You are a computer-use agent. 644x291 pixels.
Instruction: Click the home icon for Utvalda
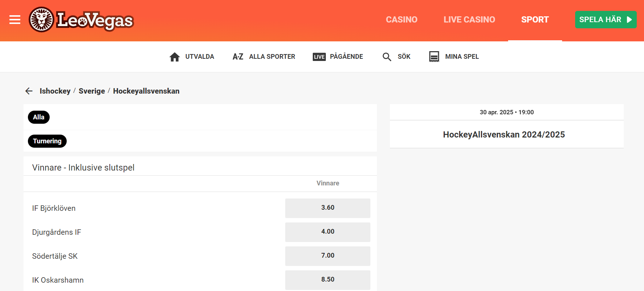coord(175,57)
